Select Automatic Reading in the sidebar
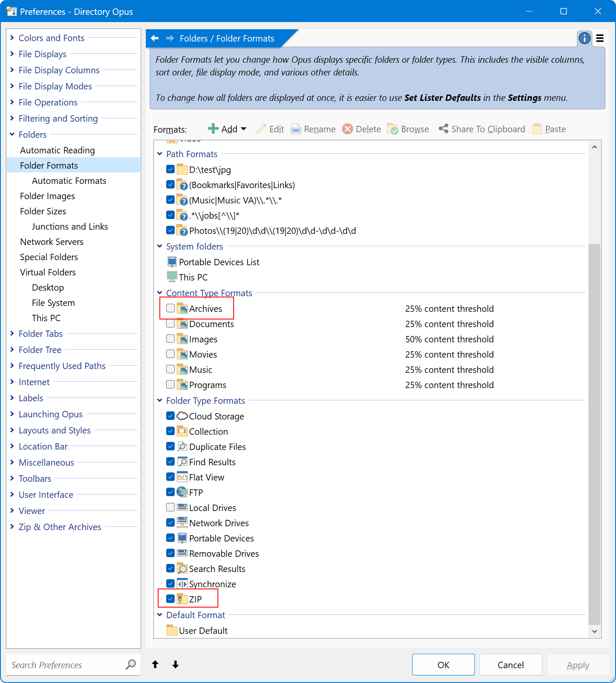This screenshot has height=683, width=616. point(57,150)
